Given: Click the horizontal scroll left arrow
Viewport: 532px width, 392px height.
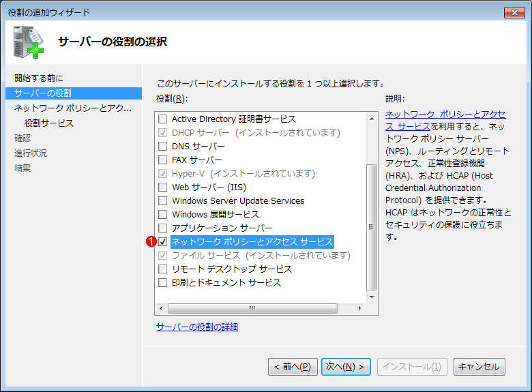Looking at the screenshot, I should 161,308.
